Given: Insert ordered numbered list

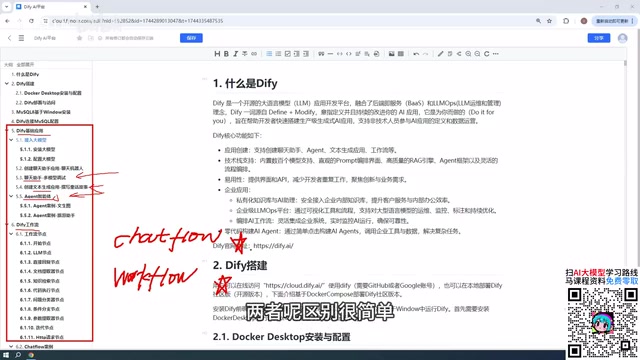Looking at the screenshot, I should [x=278, y=54].
